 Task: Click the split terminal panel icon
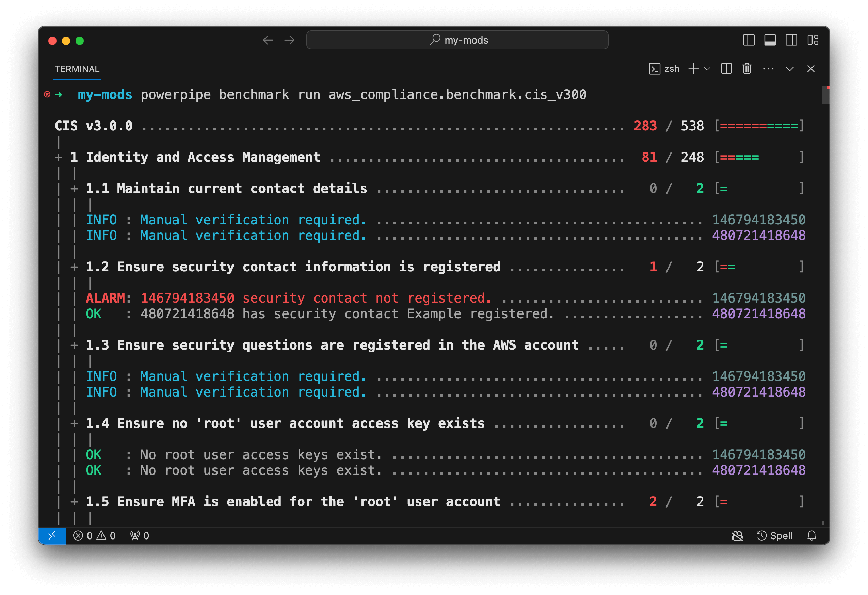point(725,69)
